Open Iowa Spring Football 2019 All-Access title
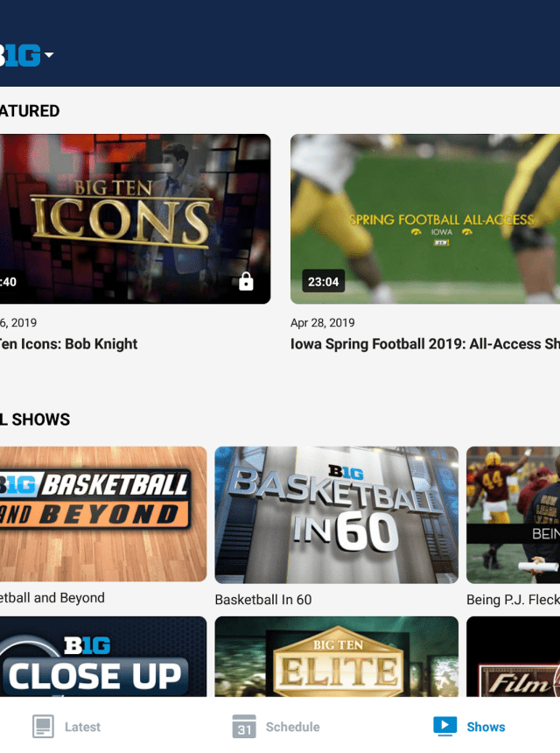 425,344
